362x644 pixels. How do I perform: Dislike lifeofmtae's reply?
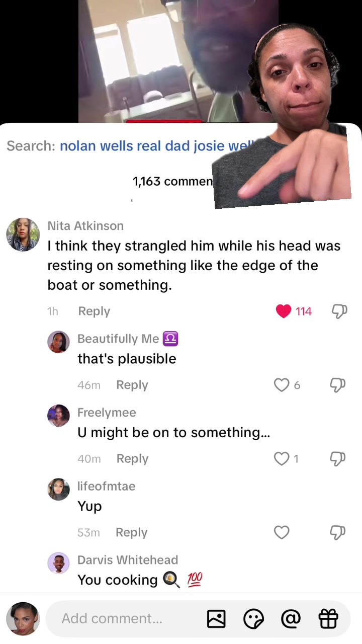pyautogui.click(x=337, y=533)
